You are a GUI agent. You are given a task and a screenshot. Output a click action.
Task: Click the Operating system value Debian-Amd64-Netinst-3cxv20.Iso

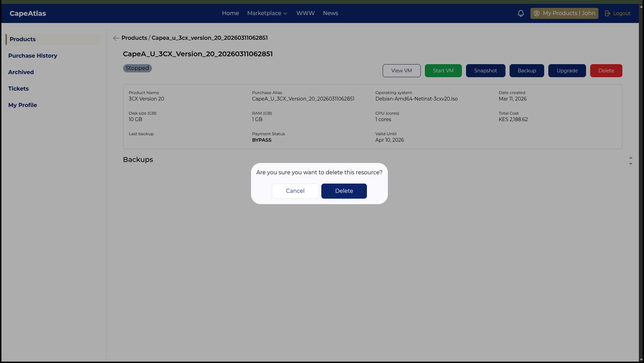click(416, 99)
